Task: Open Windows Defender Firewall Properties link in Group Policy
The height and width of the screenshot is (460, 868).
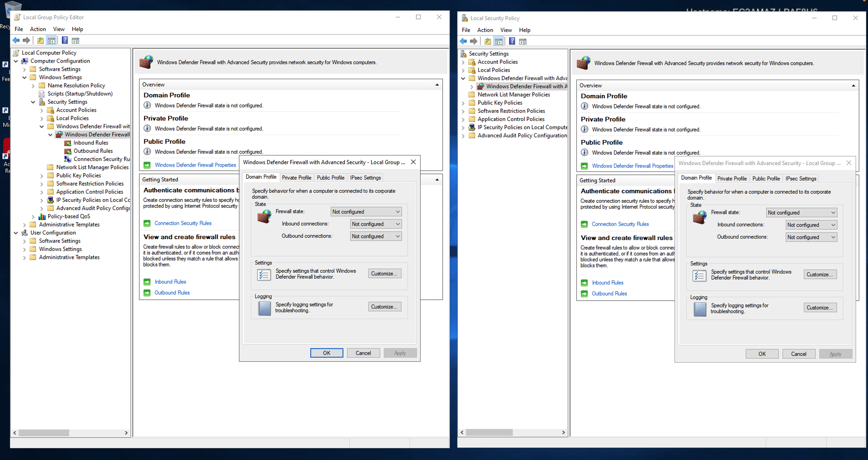Action: click(x=195, y=165)
